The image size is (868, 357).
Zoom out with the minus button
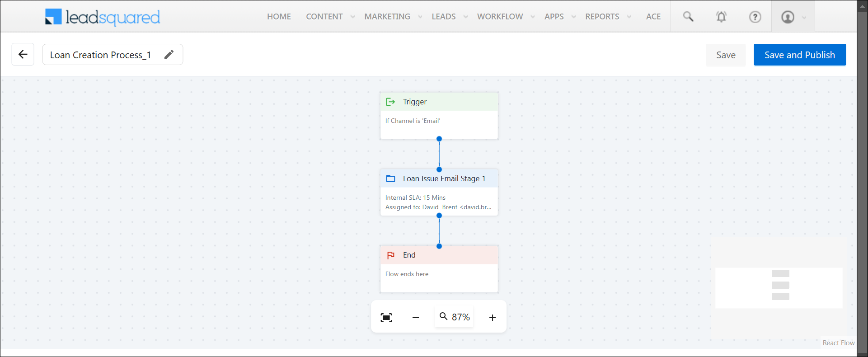(x=416, y=318)
